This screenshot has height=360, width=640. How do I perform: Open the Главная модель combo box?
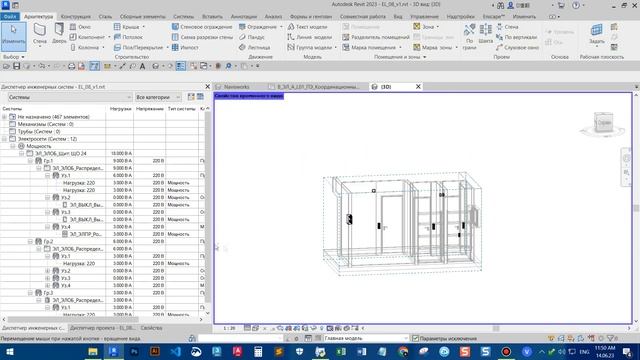(366, 338)
